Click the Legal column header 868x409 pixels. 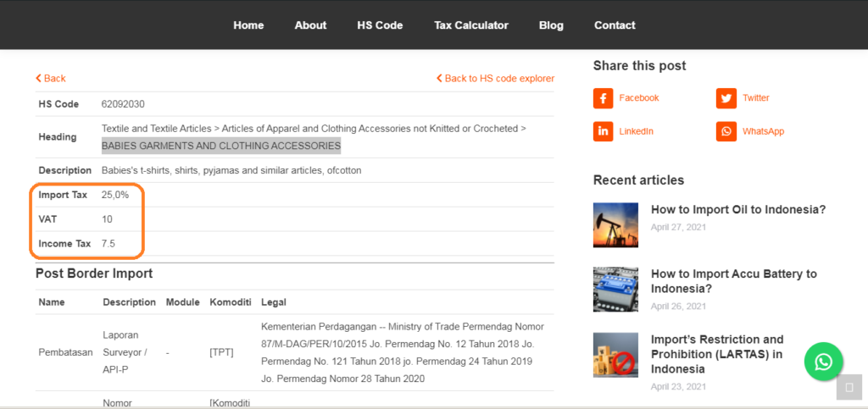click(x=274, y=302)
